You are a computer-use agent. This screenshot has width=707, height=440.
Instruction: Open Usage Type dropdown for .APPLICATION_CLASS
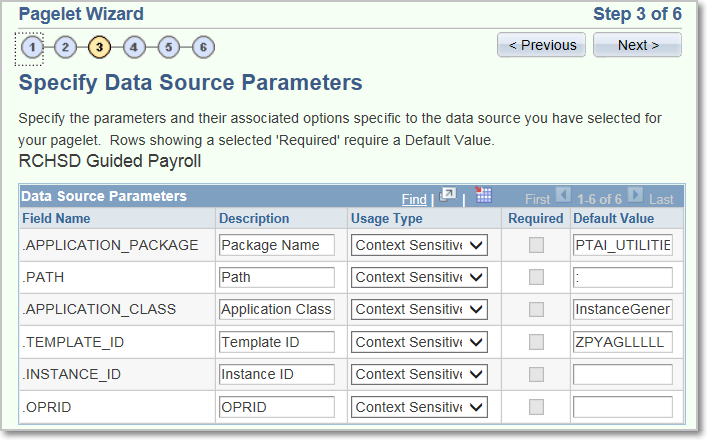[x=419, y=310]
